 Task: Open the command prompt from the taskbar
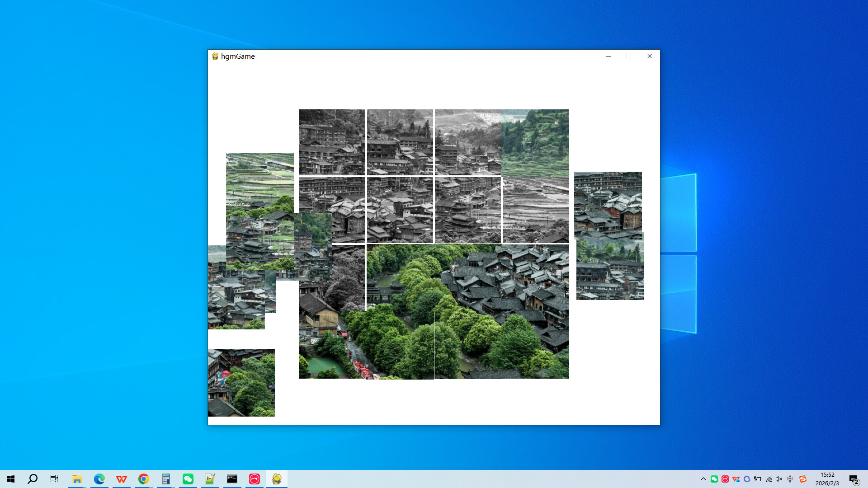point(232,479)
